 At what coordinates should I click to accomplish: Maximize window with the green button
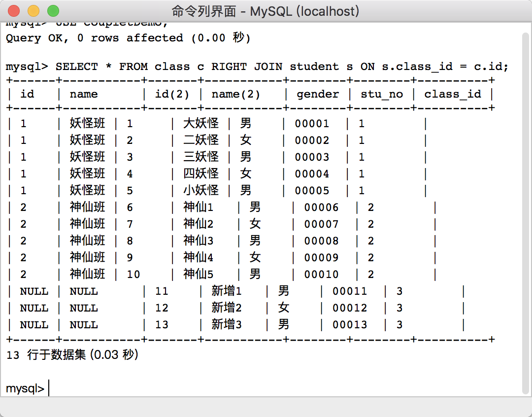pos(52,11)
